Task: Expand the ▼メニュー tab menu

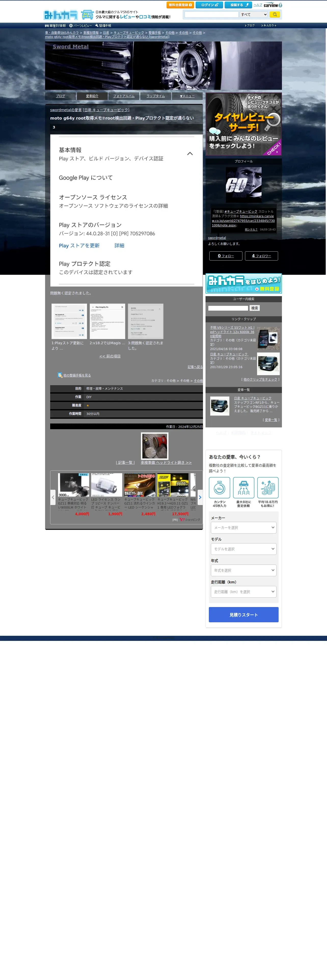Action: coord(187,96)
